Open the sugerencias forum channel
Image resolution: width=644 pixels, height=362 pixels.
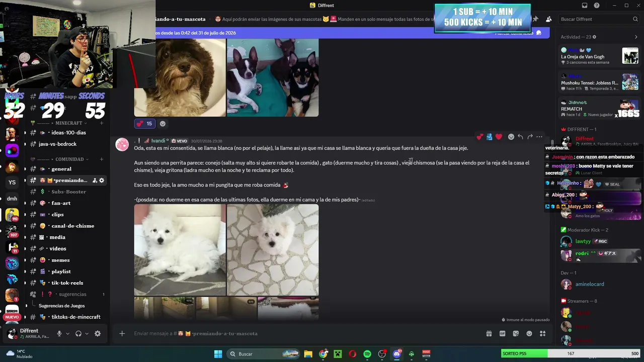click(x=67, y=294)
